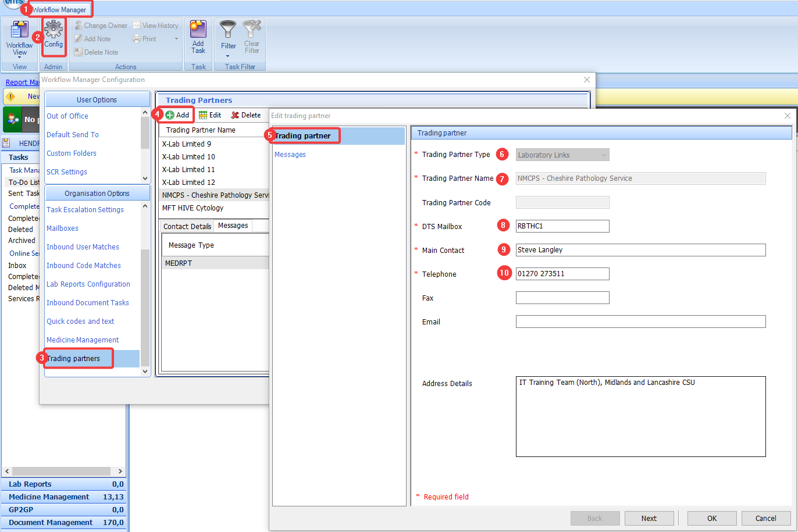The image size is (798, 532).
Task: Open the Lab Reports section
Action: (x=63, y=484)
